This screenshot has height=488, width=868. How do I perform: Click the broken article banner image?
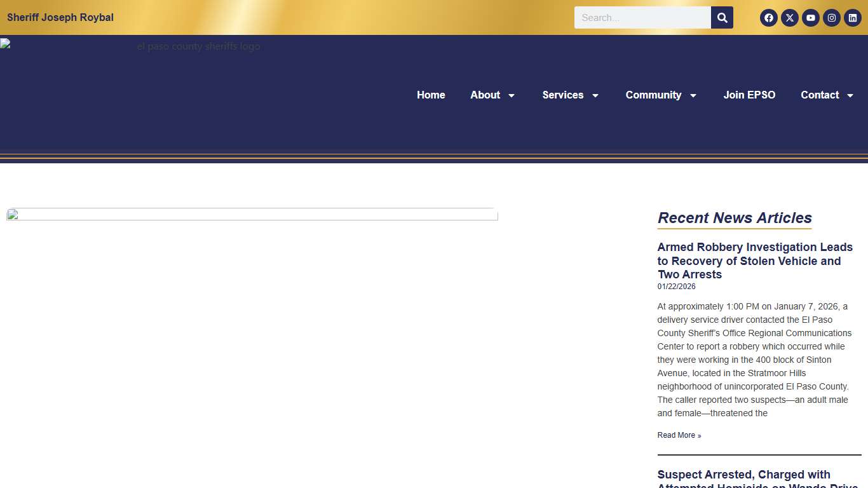(x=252, y=214)
